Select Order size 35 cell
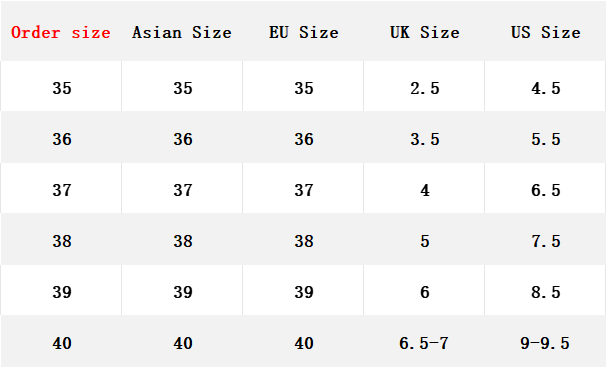 tap(62, 88)
